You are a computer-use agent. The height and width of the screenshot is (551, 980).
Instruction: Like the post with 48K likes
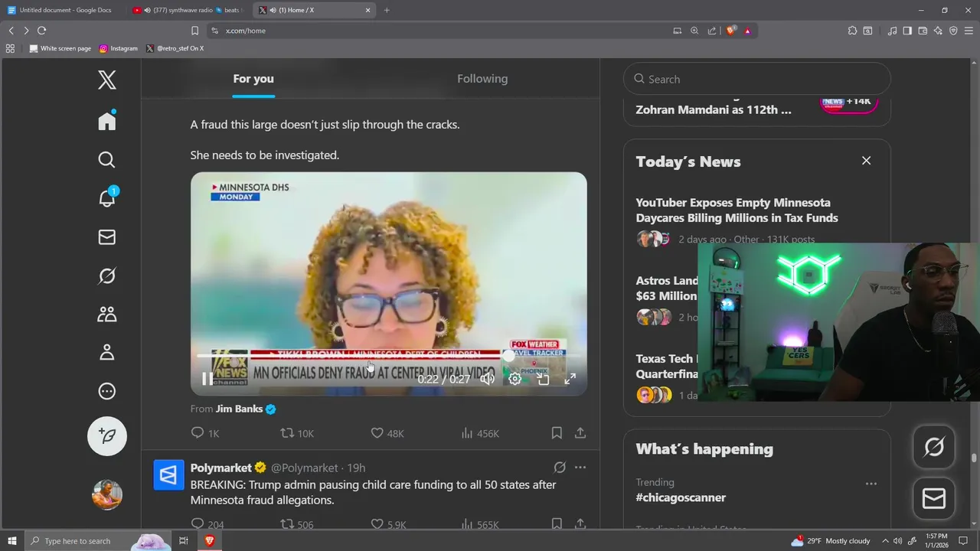(x=387, y=433)
